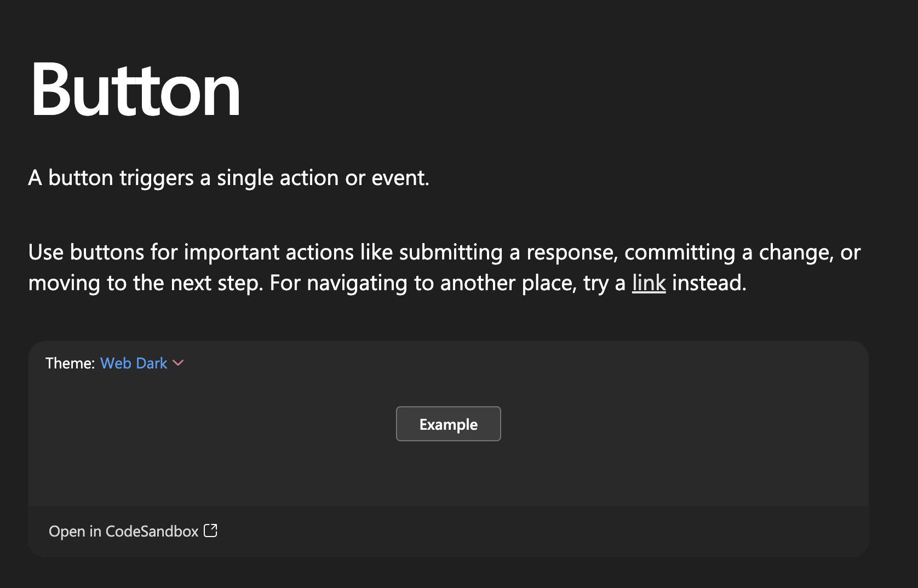Click the footer strip right of Open in CodeSandbox
The height and width of the screenshot is (588, 918).
pyautogui.click(x=542, y=531)
